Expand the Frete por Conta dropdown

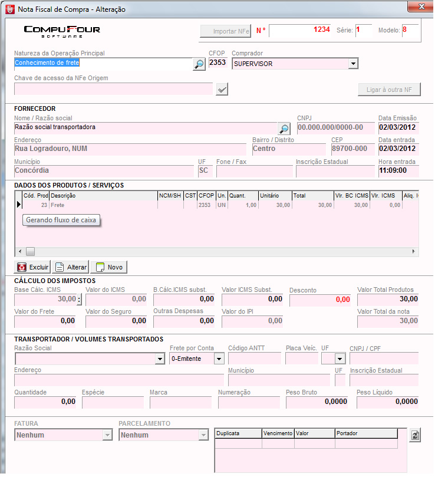click(219, 359)
